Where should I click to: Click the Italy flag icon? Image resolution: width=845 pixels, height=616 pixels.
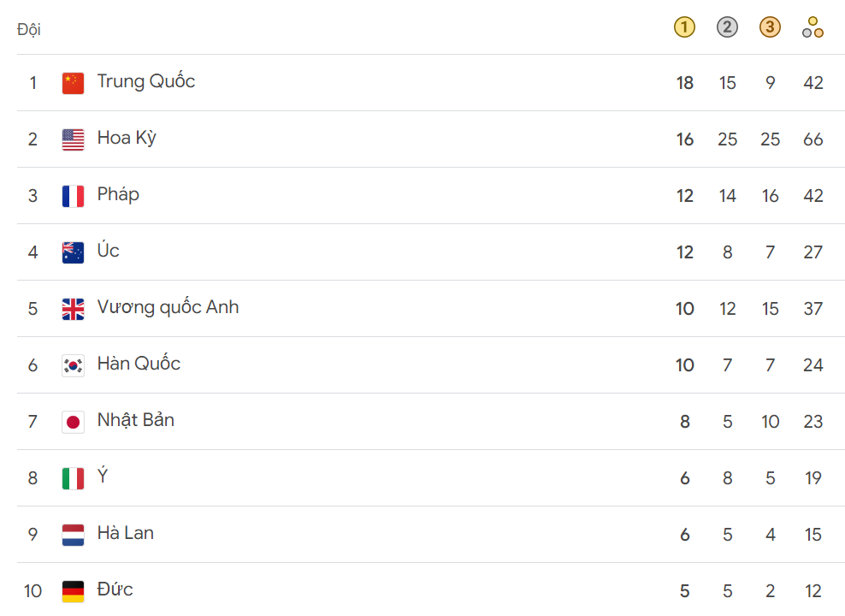pyautogui.click(x=73, y=478)
